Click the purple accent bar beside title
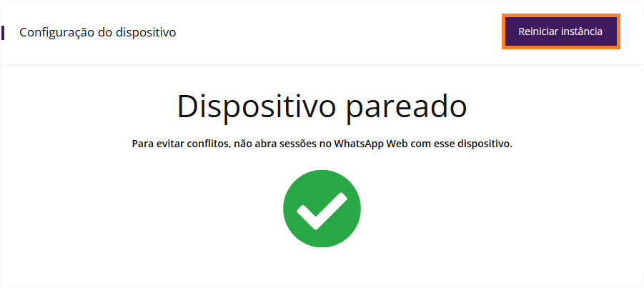Screen dimensions: 644x288 pos(3,32)
